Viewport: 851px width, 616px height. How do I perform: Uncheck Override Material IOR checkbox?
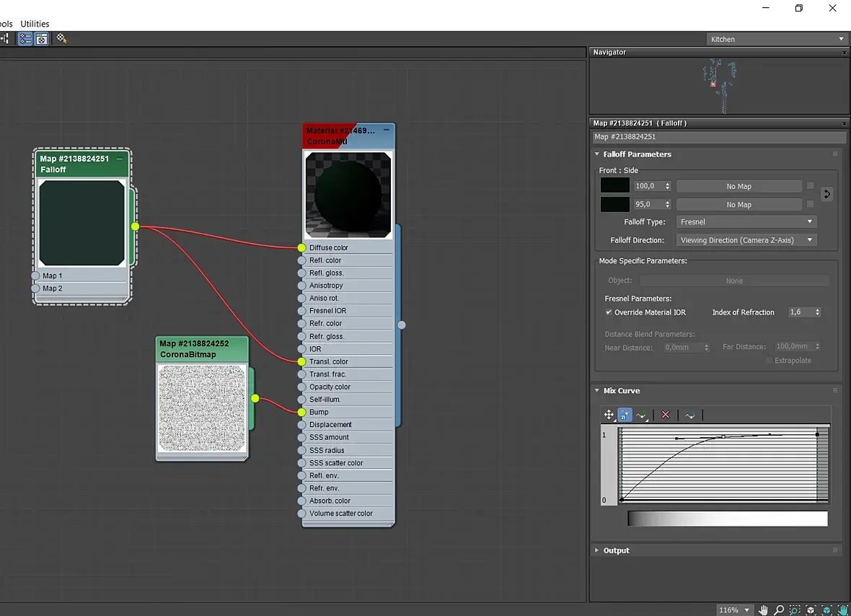(x=609, y=312)
